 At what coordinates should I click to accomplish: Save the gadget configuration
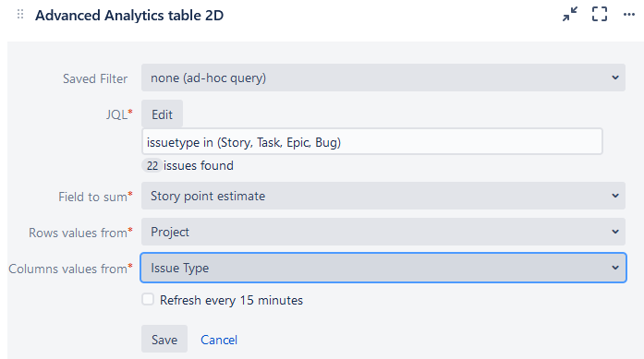pos(164,339)
